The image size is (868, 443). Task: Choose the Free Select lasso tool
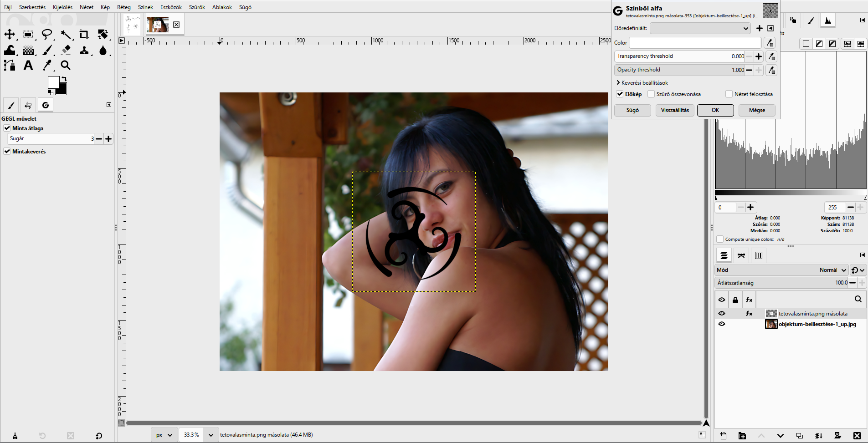[47, 35]
